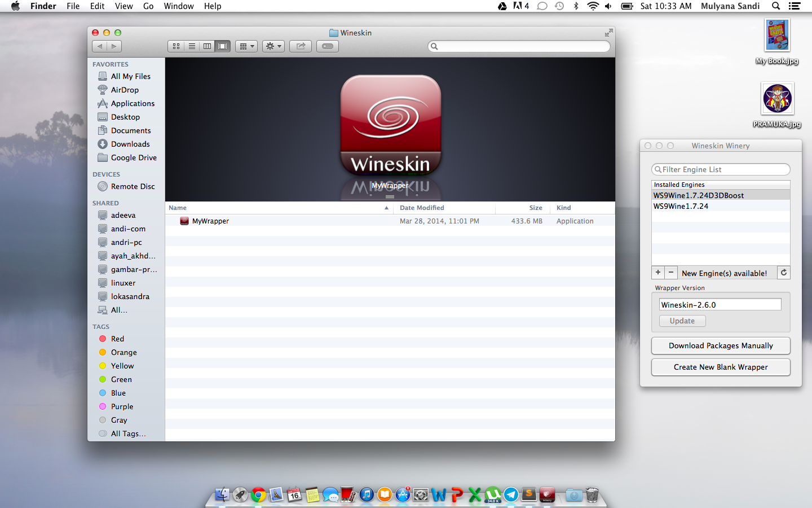Screen dimensions: 812x508
Task: Open the item arrangement dropdown in Finder toolbar
Action: pyautogui.click(x=247, y=46)
